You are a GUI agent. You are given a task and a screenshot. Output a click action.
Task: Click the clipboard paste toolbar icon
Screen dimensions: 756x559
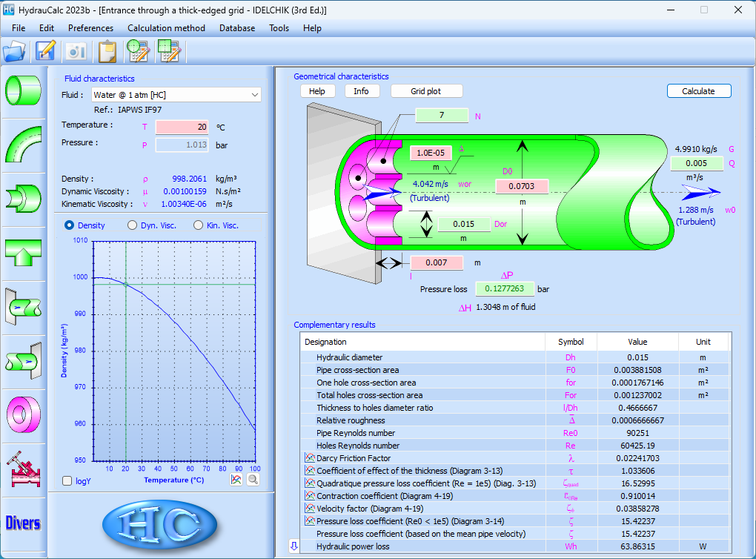(x=107, y=51)
